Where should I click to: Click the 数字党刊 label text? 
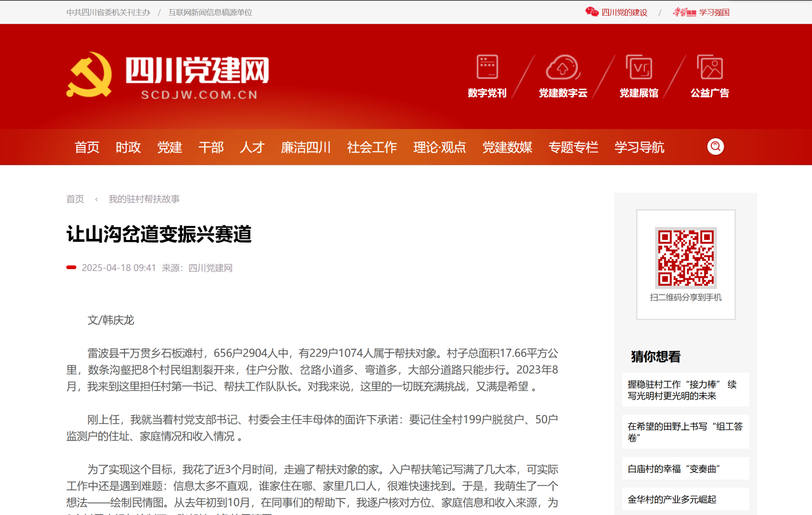coord(487,93)
